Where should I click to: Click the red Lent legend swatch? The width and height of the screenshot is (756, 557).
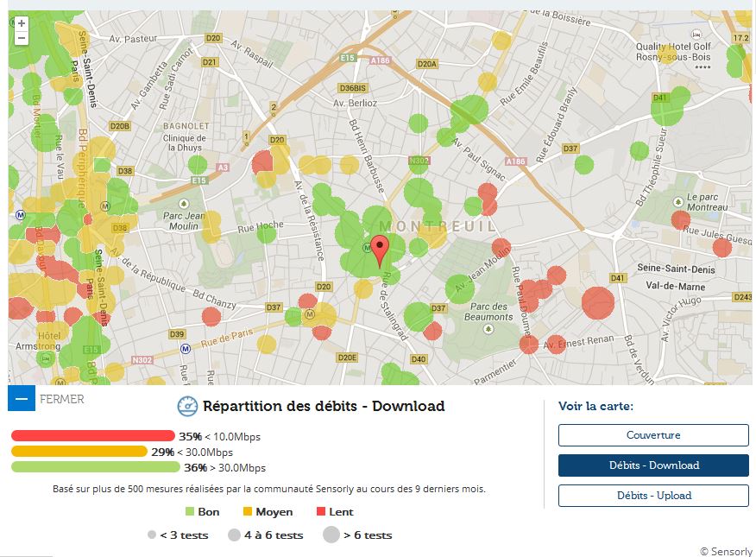point(320,512)
